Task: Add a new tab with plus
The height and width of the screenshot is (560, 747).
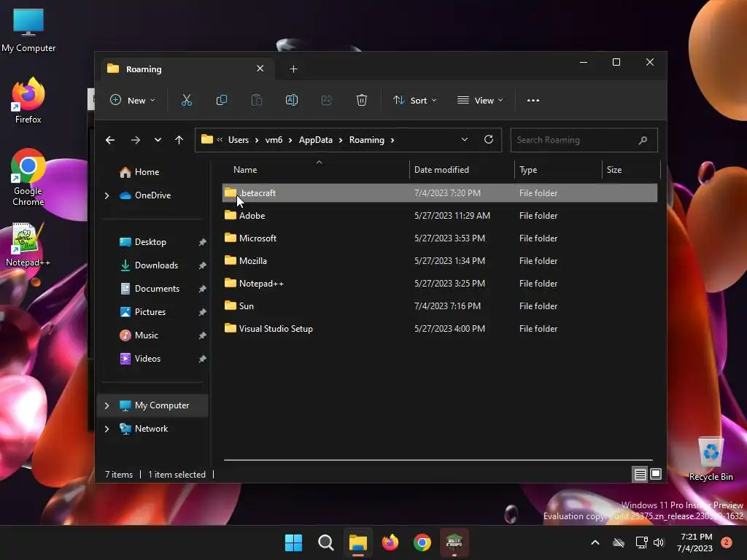Action: (x=293, y=69)
